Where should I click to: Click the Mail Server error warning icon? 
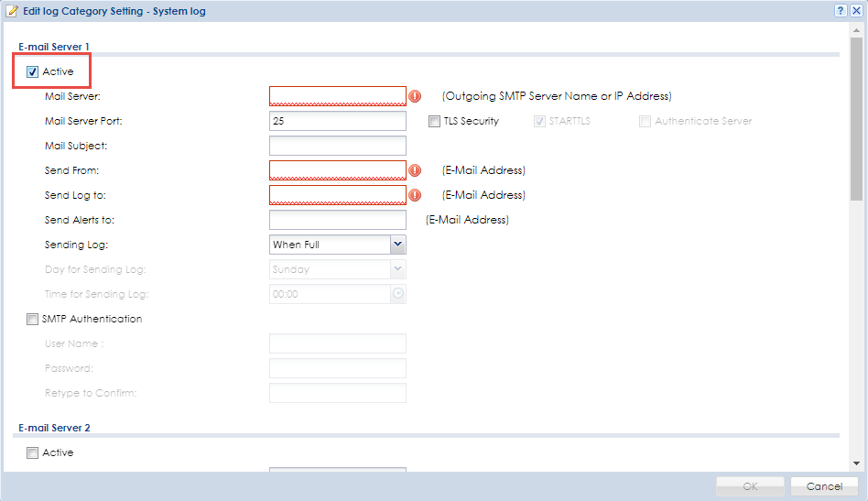(415, 96)
